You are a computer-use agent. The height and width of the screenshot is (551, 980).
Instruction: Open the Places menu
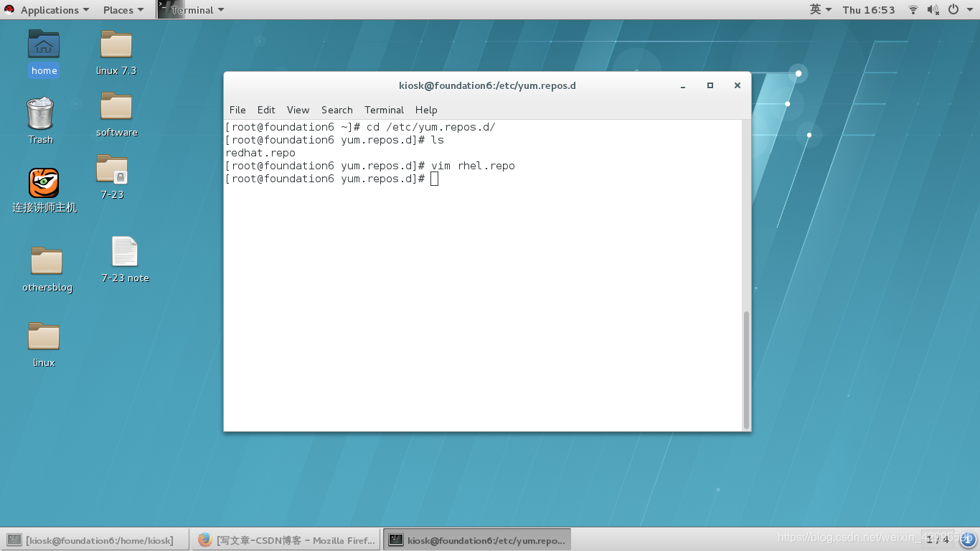[118, 9]
